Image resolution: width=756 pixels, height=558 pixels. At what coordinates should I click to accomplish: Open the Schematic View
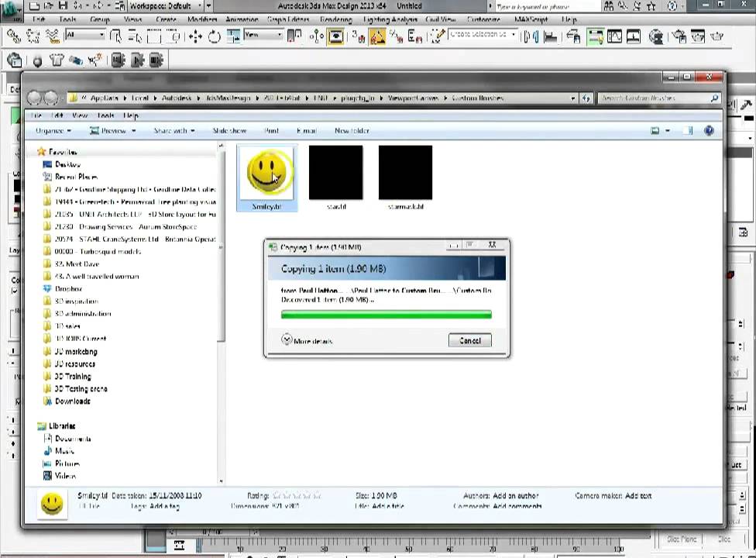click(634, 36)
